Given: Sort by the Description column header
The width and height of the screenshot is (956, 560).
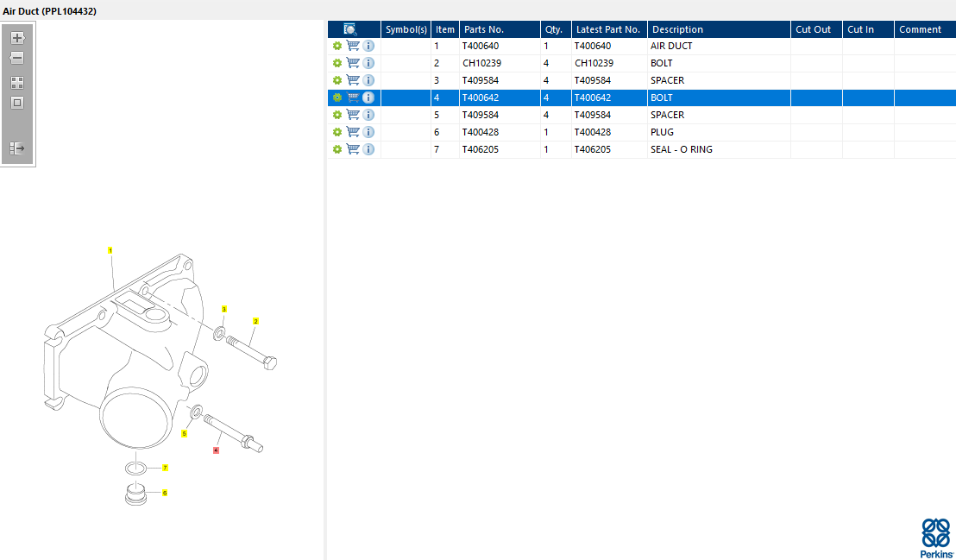Looking at the screenshot, I should pyautogui.click(x=720, y=29).
